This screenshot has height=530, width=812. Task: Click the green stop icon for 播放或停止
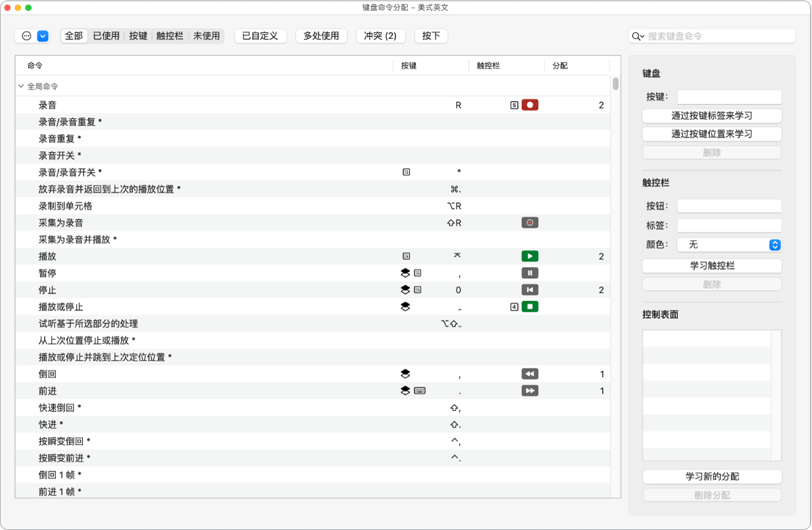tap(530, 306)
